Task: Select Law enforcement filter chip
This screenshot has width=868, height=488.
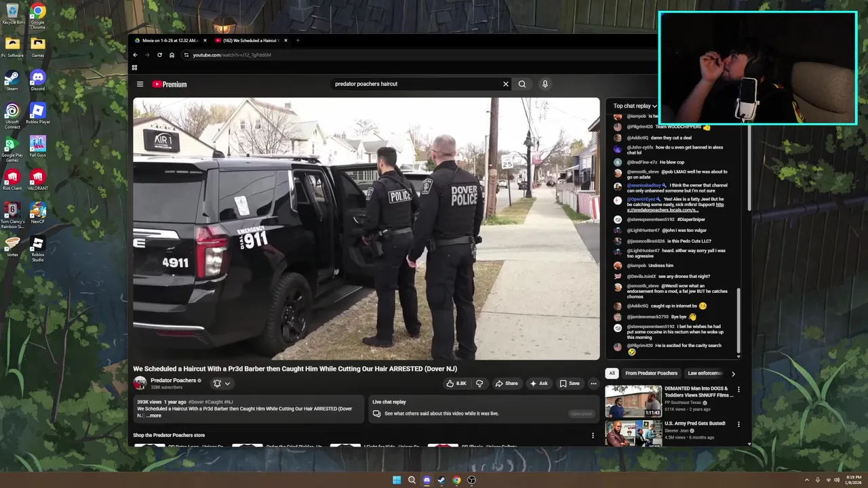Action: click(x=705, y=373)
